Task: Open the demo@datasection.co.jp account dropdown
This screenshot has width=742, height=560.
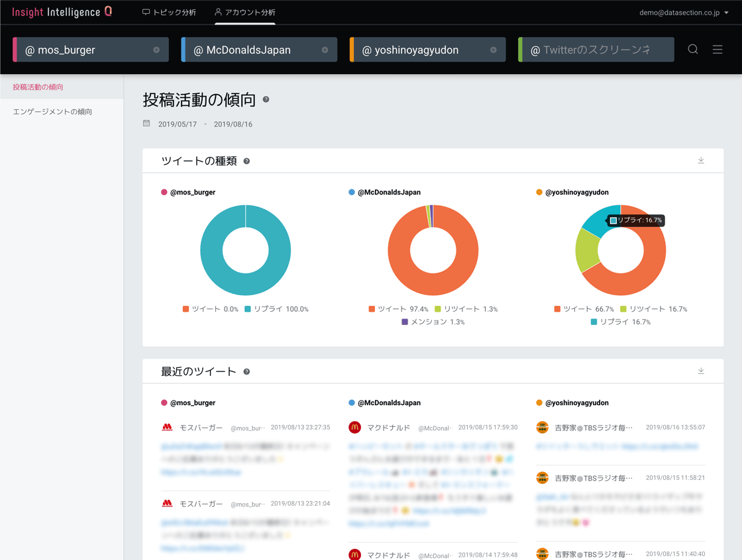Action: [684, 13]
